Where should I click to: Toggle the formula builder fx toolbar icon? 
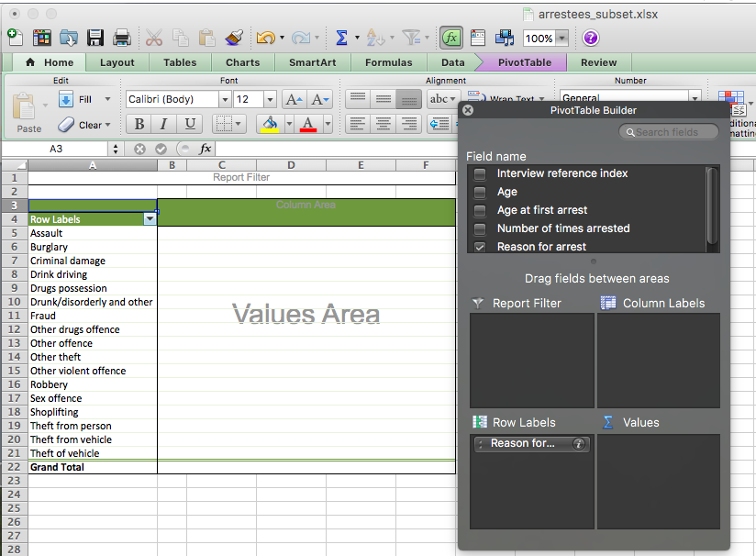tap(450, 38)
